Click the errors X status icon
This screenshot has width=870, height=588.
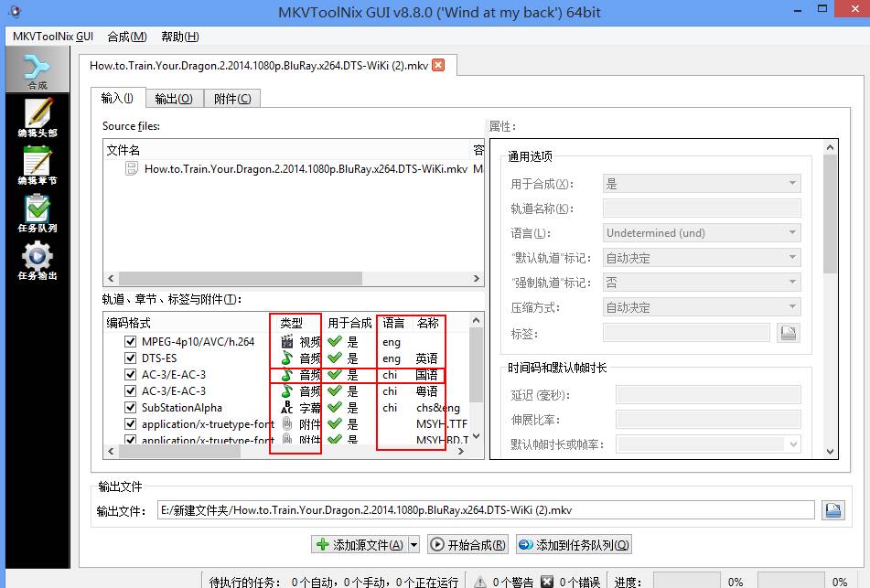pyautogui.click(x=547, y=582)
